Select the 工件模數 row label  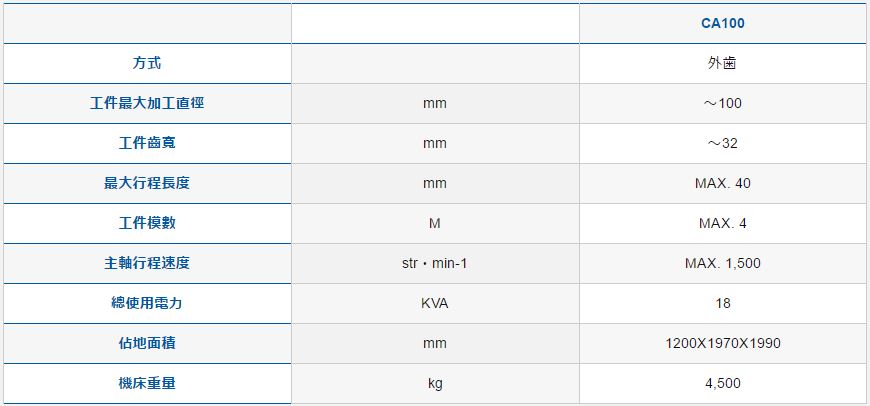147,223
